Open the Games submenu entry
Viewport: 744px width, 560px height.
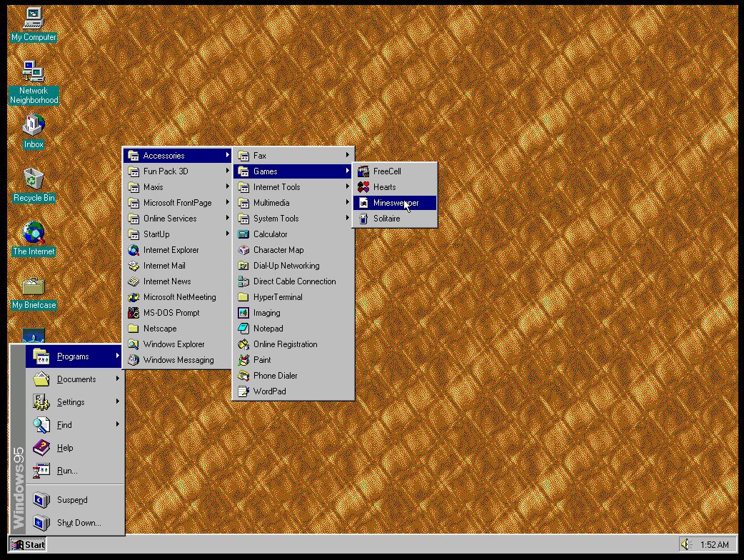tap(293, 171)
